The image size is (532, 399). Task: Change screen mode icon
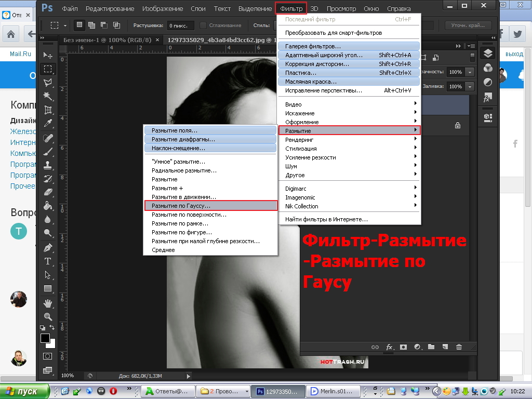pyautogui.click(x=47, y=370)
